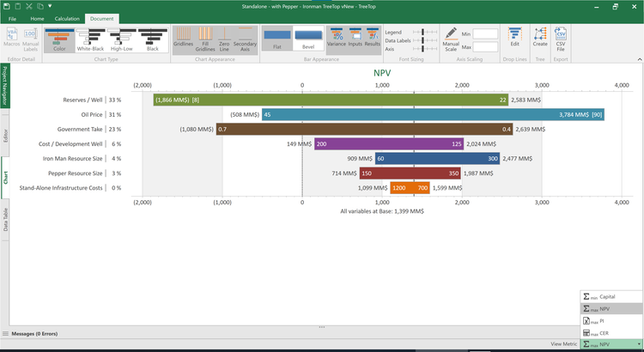Click the 'Government Take' row label
The height and width of the screenshot is (352, 644).
[80, 129]
